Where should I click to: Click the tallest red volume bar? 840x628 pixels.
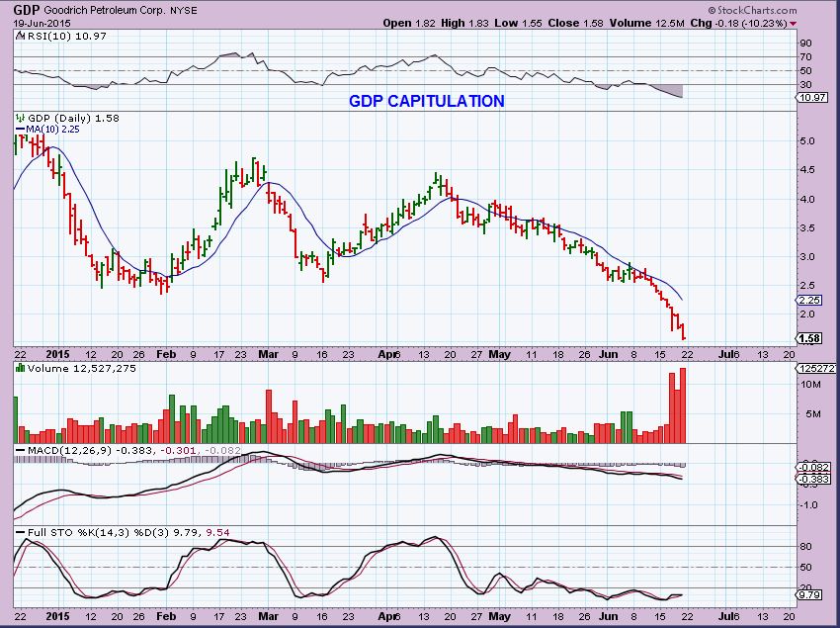coord(683,405)
